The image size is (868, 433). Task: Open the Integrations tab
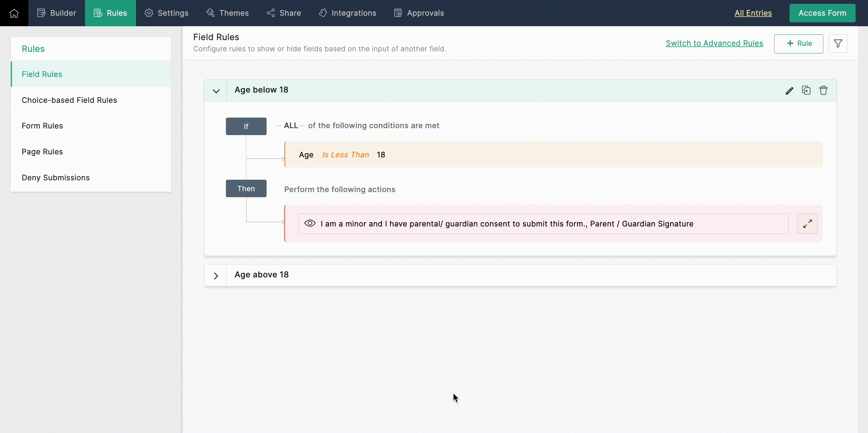coord(347,13)
